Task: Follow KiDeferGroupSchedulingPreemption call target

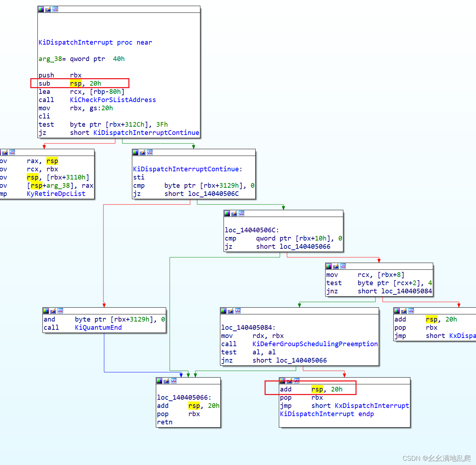Action: (315, 344)
